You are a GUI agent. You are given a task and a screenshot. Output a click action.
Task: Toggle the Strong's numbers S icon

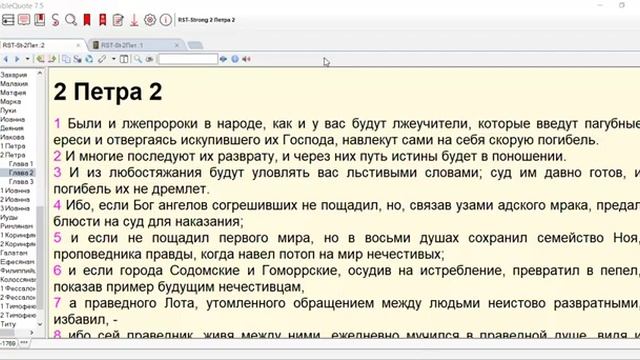click(x=55, y=20)
